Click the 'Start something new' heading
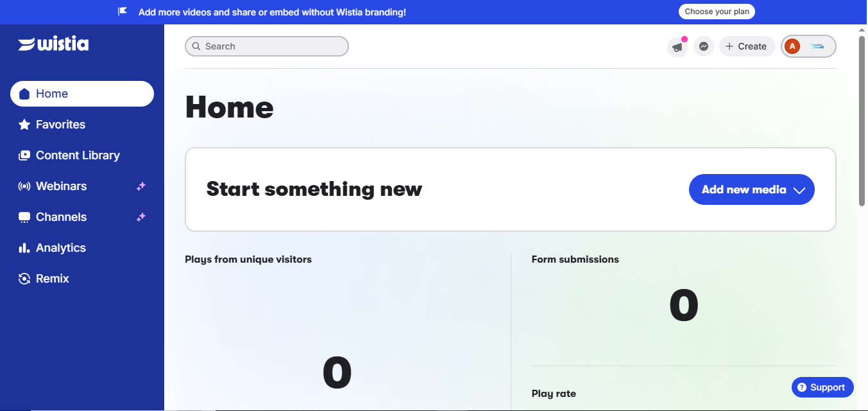The height and width of the screenshot is (411, 868). [x=314, y=189]
